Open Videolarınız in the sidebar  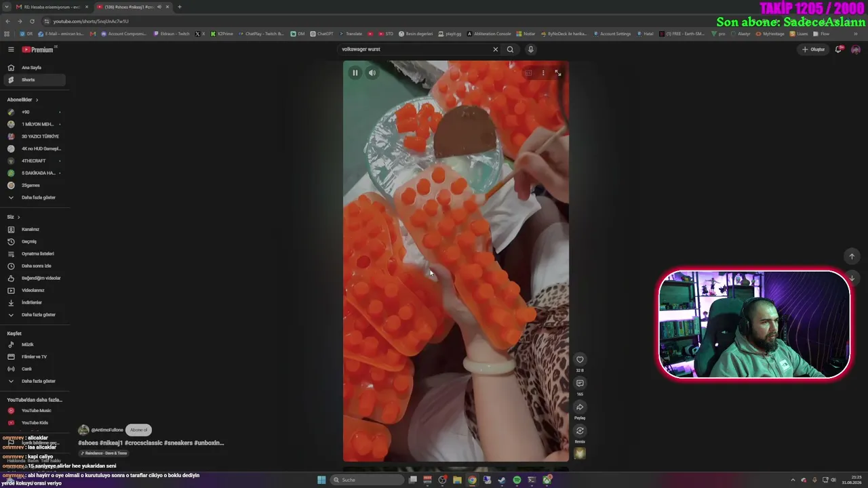pyautogui.click(x=34, y=290)
